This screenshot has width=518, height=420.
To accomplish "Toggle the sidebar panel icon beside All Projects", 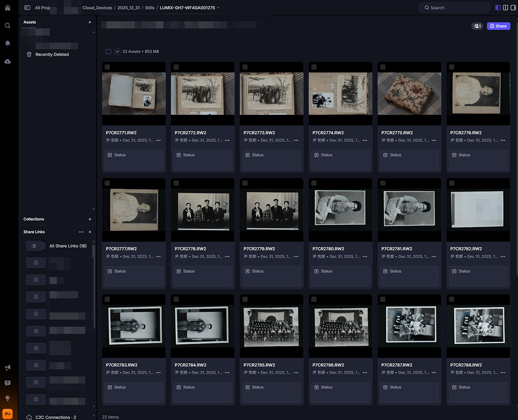I will click(x=27, y=8).
